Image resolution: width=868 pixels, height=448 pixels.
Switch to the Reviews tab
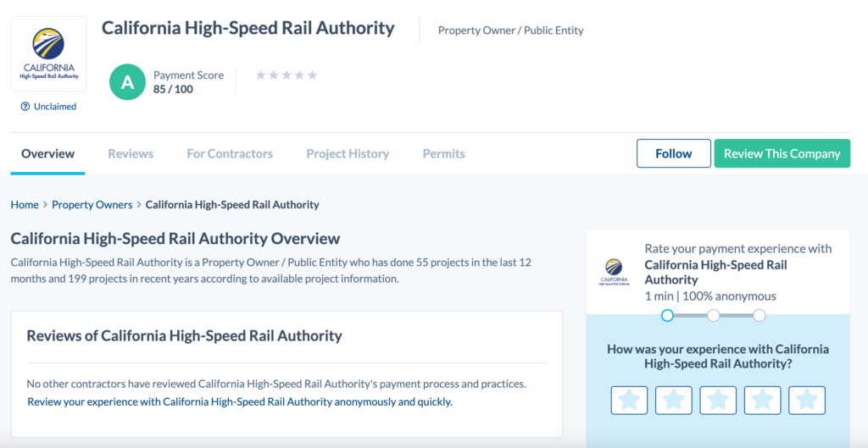tap(131, 153)
